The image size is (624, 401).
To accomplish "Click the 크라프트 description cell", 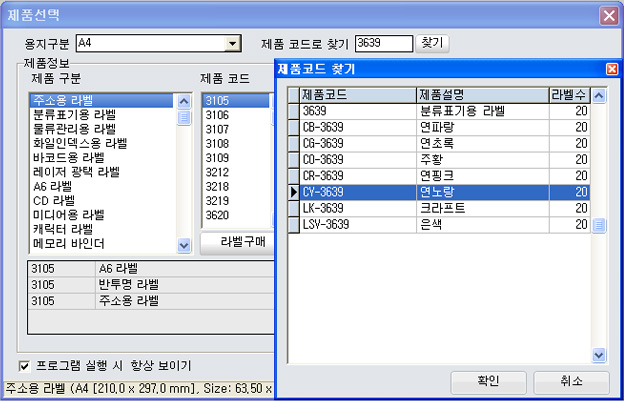I will click(x=483, y=208).
